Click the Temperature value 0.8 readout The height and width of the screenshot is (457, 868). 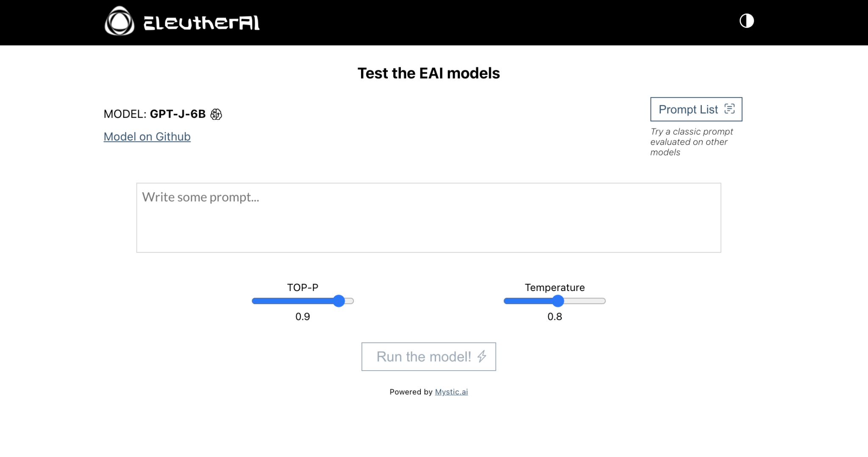pos(554,317)
